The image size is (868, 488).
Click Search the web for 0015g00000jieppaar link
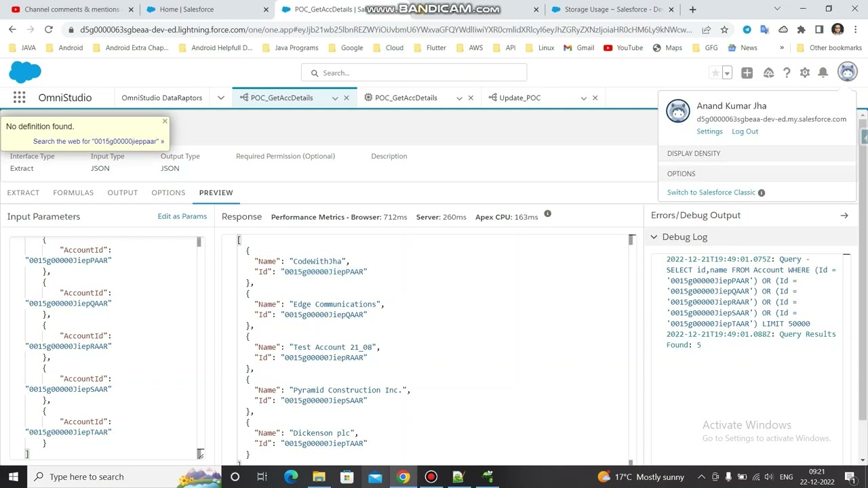[98, 141]
